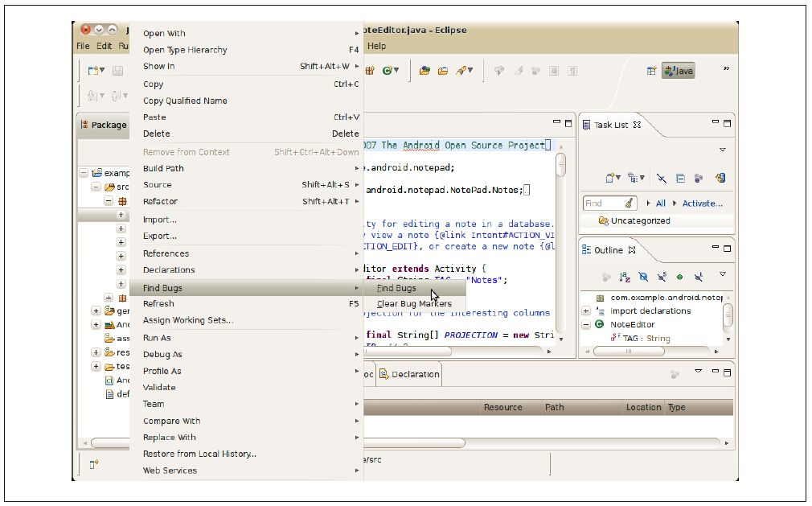Viewport: 812px width, 506px height.
Task: Click the New Task icon in Task List
Action: coord(610,178)
